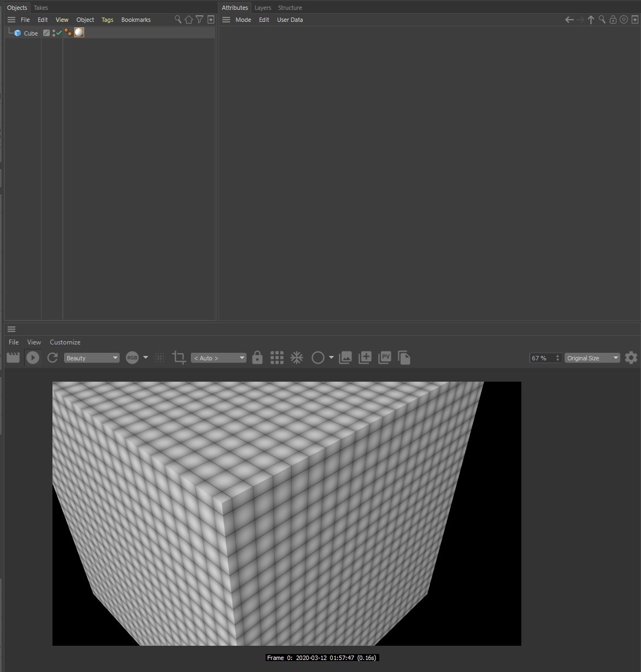Open the filter funnel in Objects panel
Image resolution: width=641 pixels, height=672 pixels.
200,20
